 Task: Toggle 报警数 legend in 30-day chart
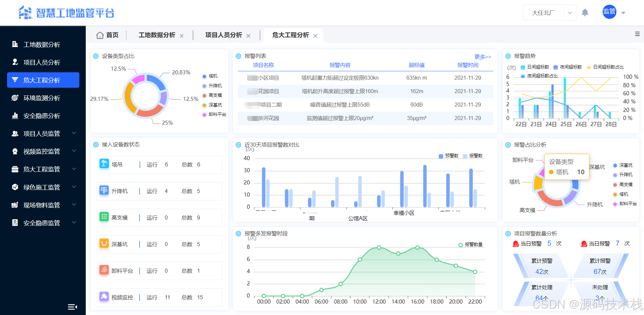point(473,156)
